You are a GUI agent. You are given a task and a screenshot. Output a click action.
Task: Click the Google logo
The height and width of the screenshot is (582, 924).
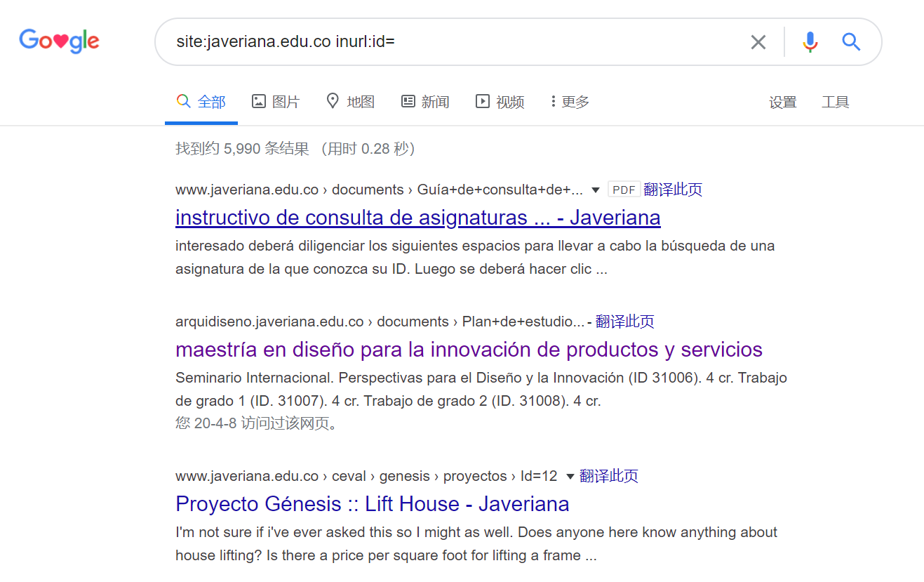[x=59, y=41]
